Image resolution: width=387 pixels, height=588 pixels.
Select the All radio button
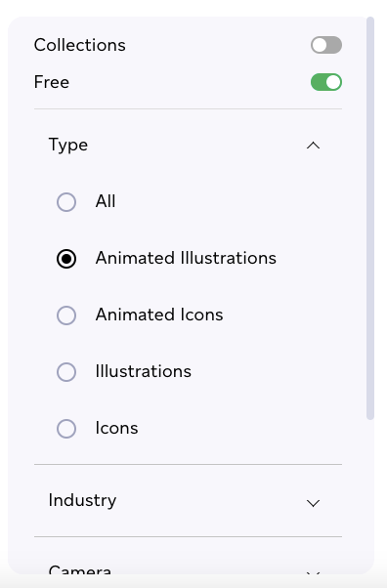point(66,202)
